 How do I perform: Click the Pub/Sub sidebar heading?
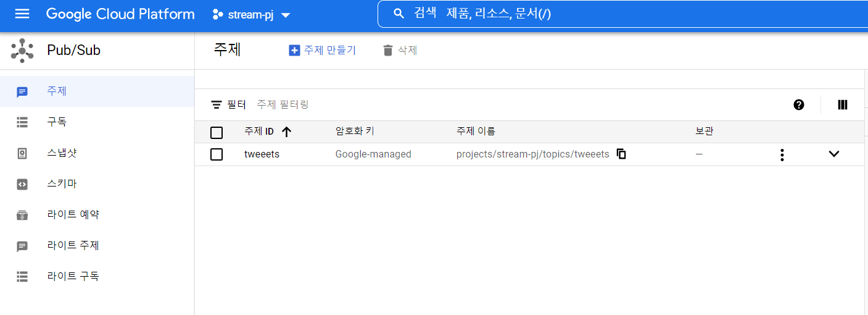click(x=74, y=51)
